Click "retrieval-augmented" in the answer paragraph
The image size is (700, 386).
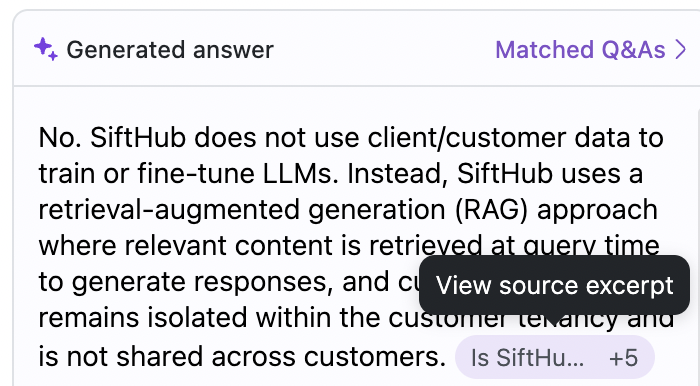(169, 210)
